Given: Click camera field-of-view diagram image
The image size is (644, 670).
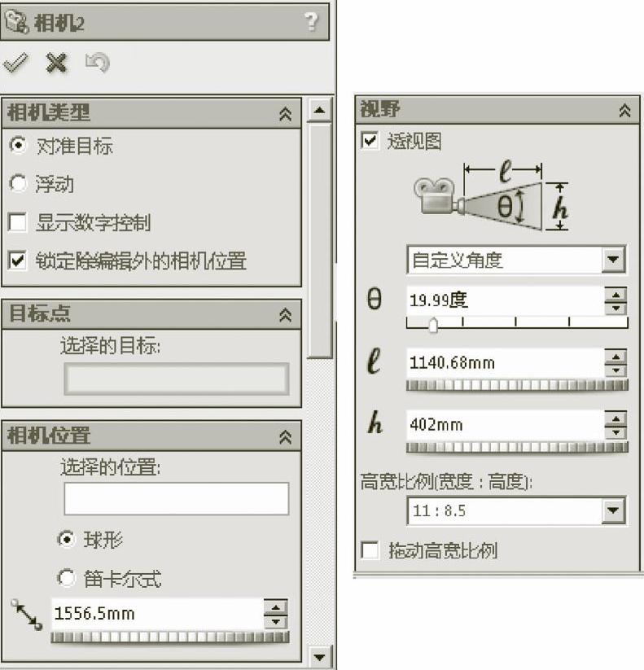Looking at the screenshot, I should point(491,197).
